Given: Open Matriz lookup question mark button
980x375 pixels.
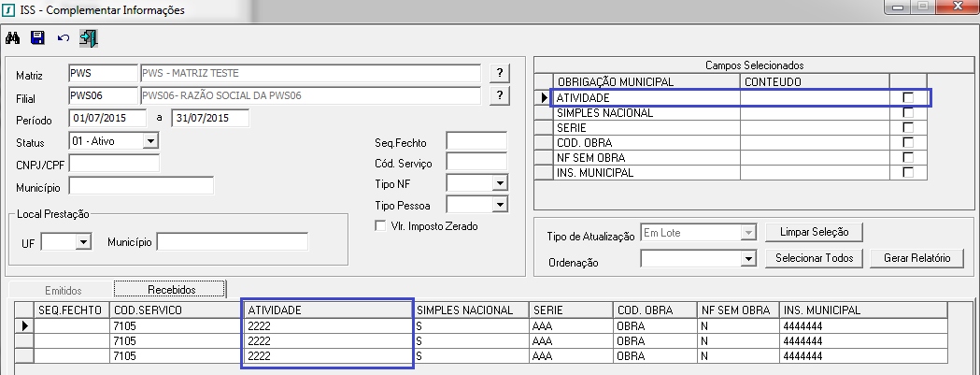Looking at the screenshot, I should click(501, 73).
